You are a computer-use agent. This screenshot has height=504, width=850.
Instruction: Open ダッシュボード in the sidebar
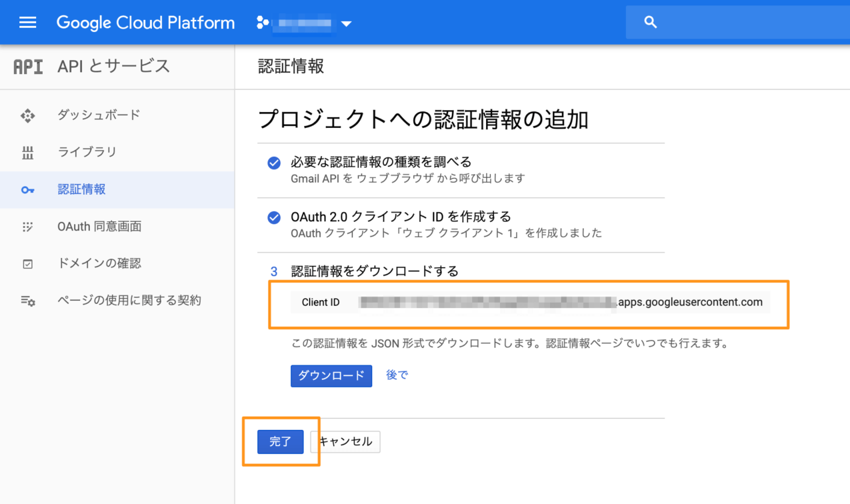99,115
